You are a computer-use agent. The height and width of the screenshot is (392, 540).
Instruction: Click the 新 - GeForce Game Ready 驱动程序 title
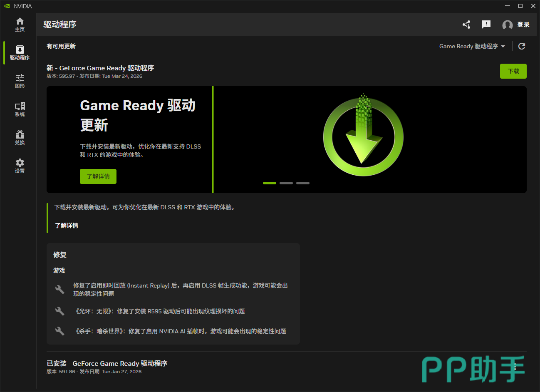pos(100,68)
